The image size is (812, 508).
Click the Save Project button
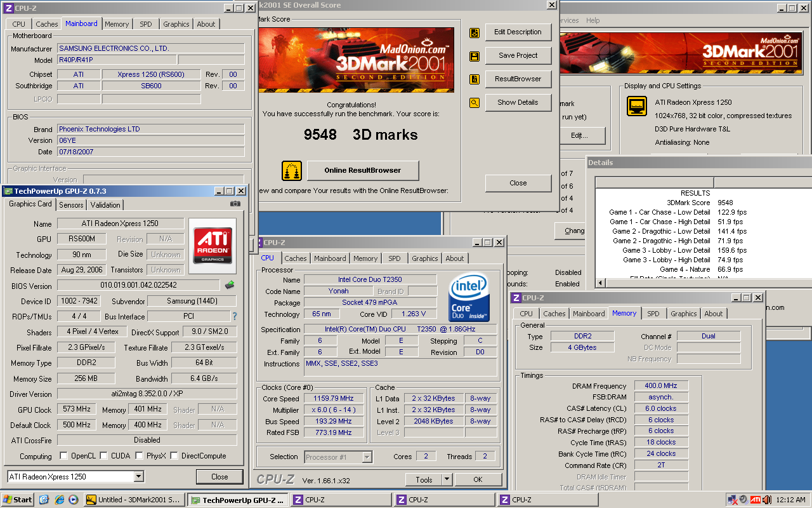pos(518,56)
